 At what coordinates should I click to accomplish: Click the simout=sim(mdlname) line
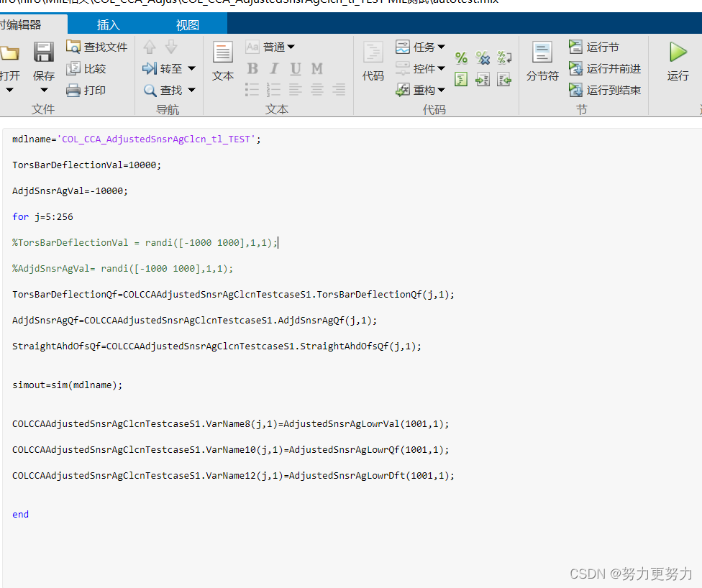coord(67,385)
